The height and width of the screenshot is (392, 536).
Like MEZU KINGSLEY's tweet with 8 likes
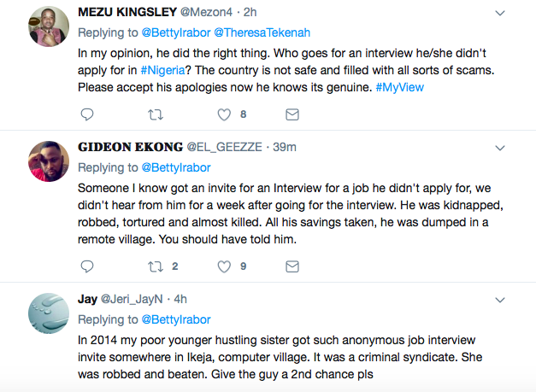point(224,114)
